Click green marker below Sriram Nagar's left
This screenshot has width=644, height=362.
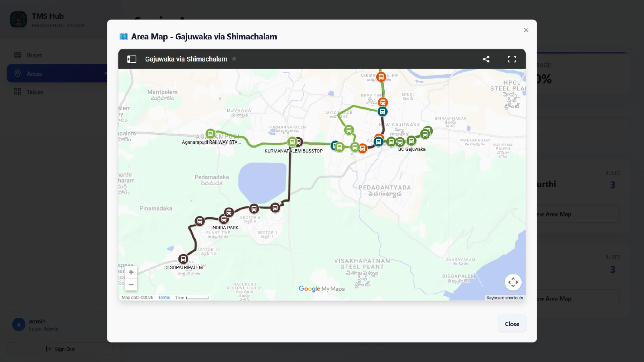pos(425,134)
